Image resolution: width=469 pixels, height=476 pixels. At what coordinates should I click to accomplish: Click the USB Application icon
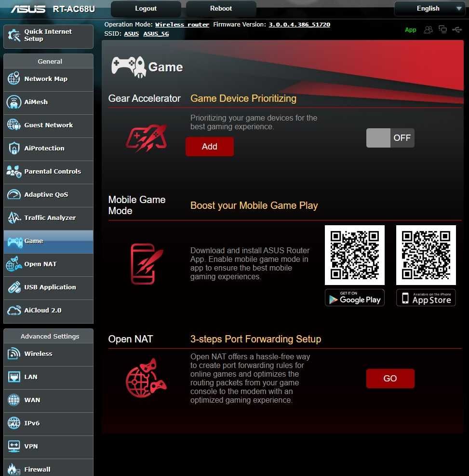click(14, 287)
